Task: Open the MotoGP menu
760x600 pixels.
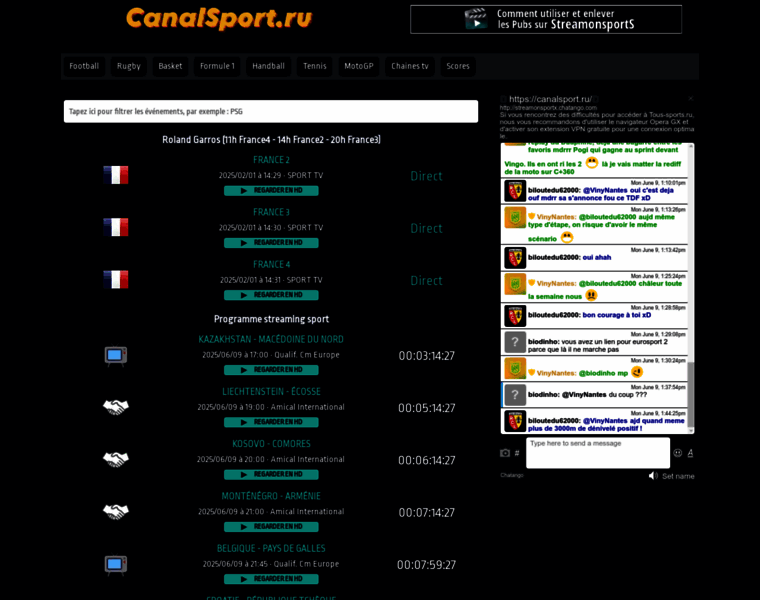Action: (359, 66)
